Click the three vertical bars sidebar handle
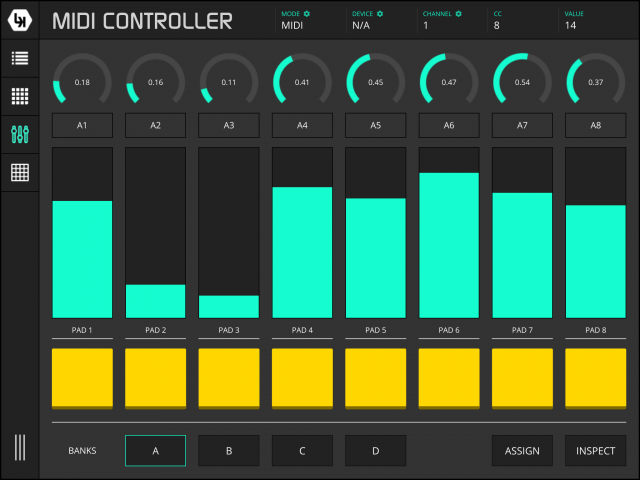The width and height of the screenshot is (640, 480). (20, 447)
